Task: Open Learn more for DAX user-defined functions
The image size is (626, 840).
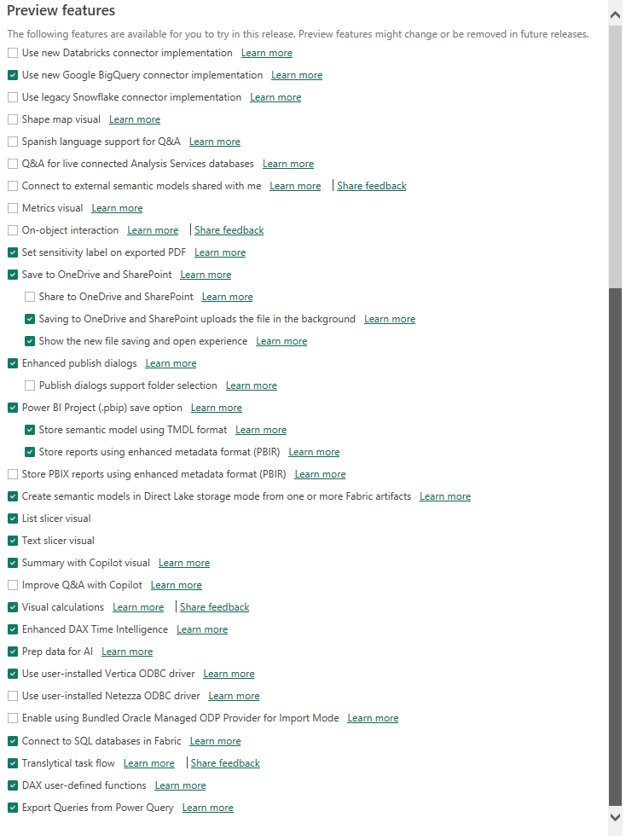Action: pyautogui.click(x=180, y=786)
